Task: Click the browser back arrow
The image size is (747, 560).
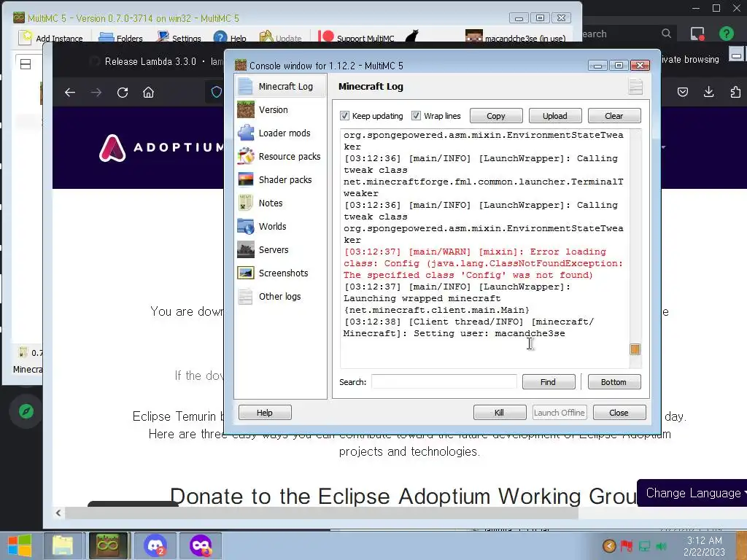Action: point(70,93)
